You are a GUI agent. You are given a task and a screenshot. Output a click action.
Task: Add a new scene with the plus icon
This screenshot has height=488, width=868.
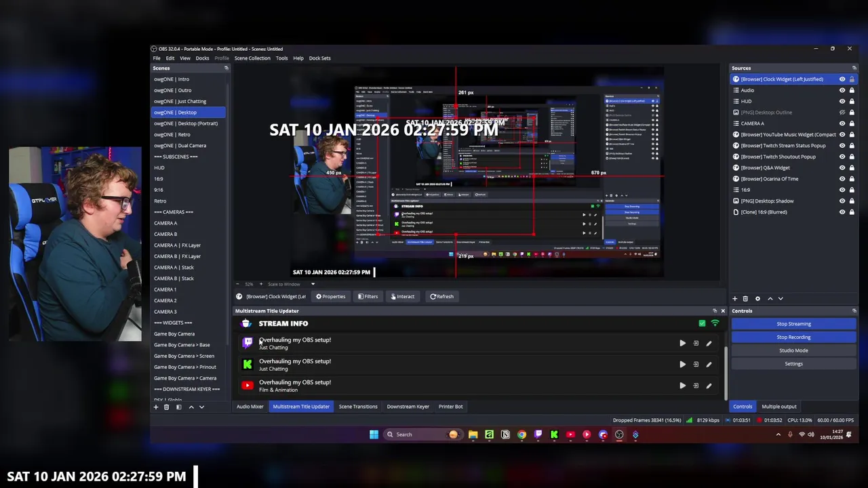click(155, 407)
